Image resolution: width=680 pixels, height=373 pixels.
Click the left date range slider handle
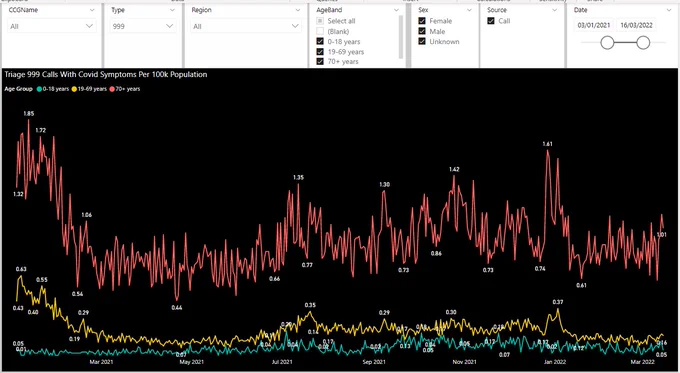pos(607,43)
